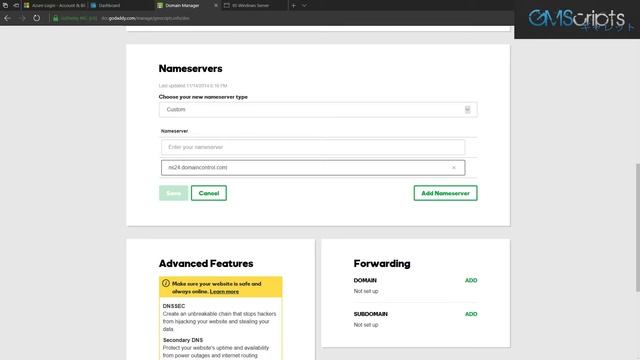Click the Nameservers section heading
This screenshot has height=360, width=640.
pyautogui.click(x=190, y=69)
